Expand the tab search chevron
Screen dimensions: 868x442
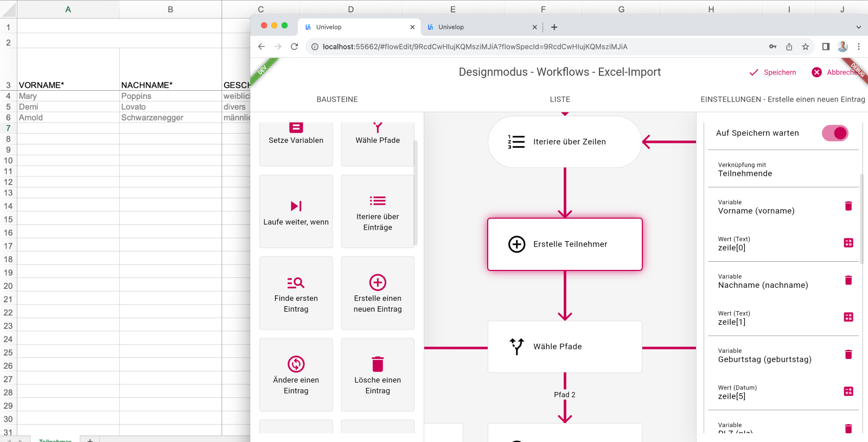[x=858, y=27]
